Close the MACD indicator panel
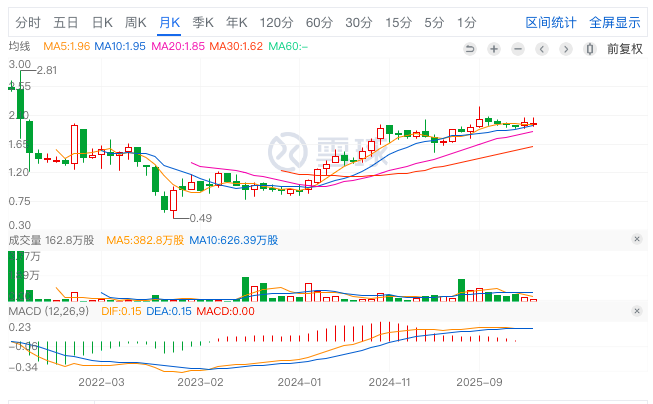The height and width of the screenshot is (404, 653). [637, 311]
